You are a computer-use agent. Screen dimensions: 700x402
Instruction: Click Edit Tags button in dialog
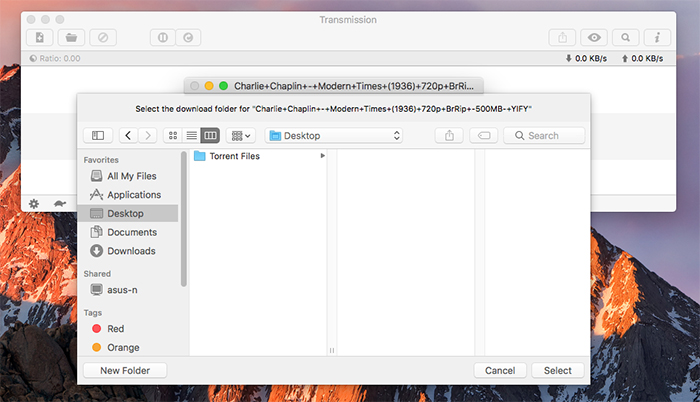click(484, 135)
